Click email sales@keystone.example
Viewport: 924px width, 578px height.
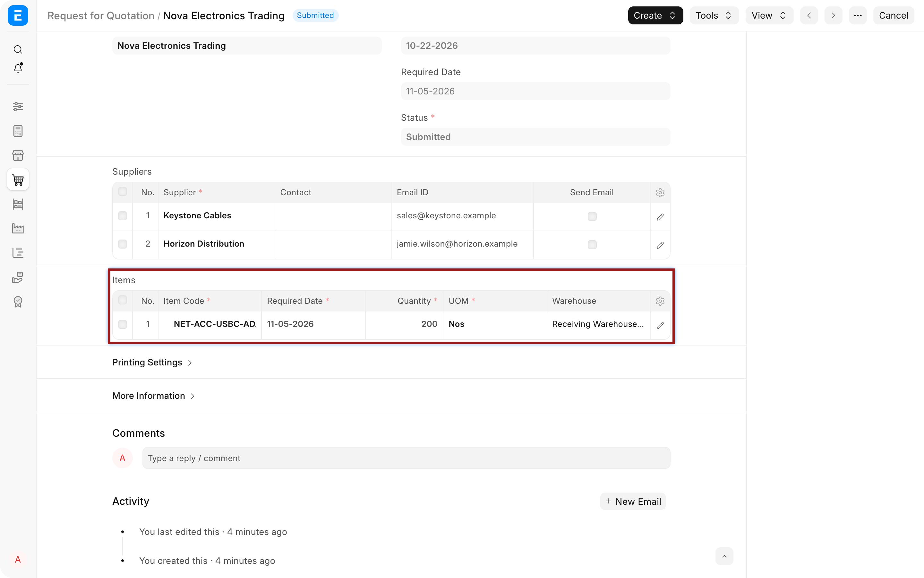coord(446,215)
